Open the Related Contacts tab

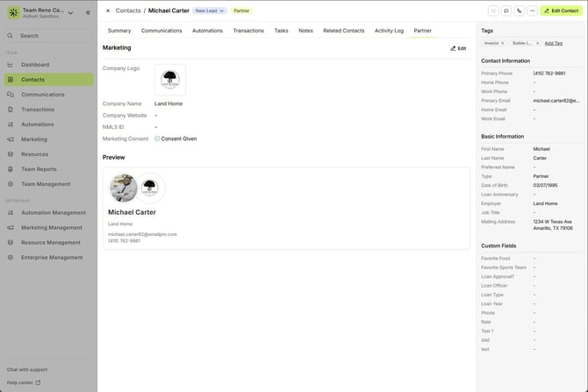point(343,31)
